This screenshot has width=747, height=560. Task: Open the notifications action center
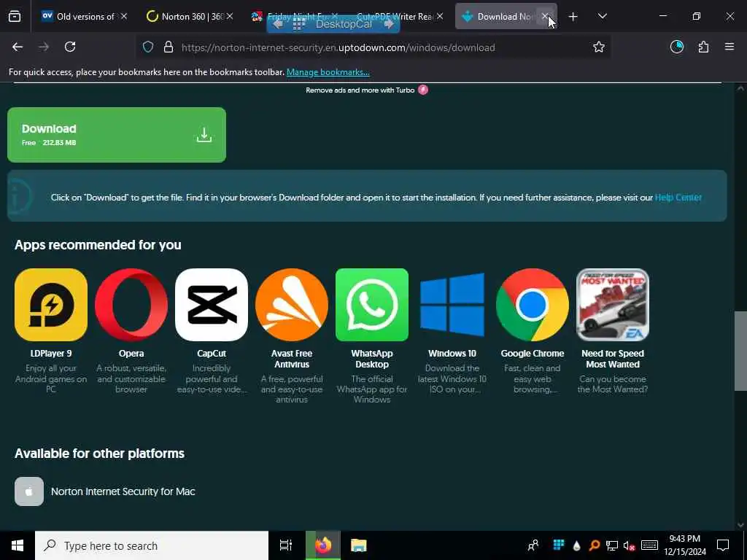(x=723, y=545)
